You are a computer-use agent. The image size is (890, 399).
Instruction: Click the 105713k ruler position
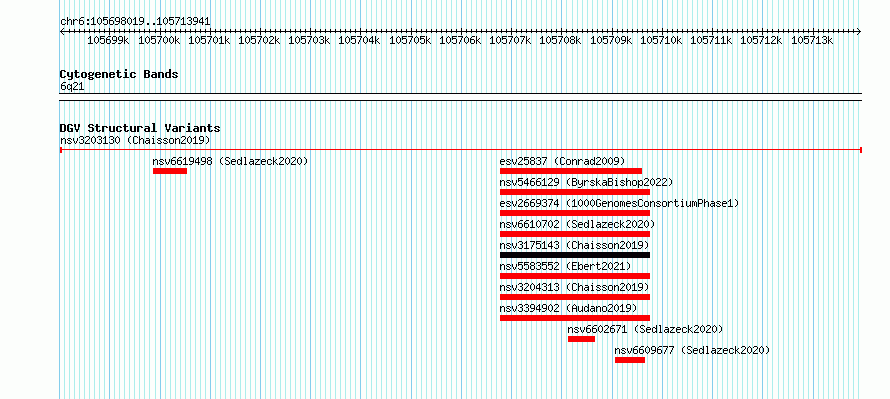point(812,40)
